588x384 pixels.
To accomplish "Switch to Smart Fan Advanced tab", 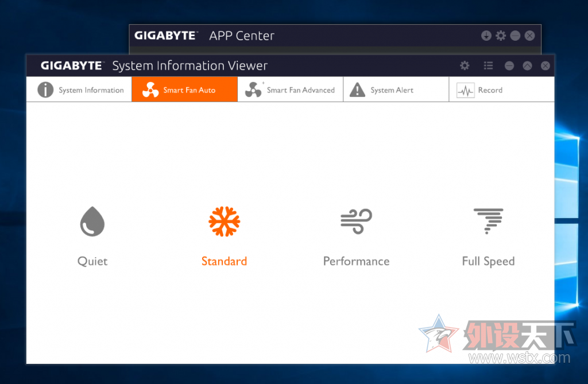I will coord(290,90).
